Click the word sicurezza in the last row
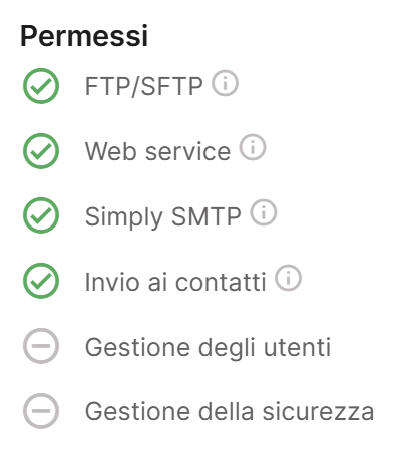This screenshot has width=410, height=450. tap(318, 412)
